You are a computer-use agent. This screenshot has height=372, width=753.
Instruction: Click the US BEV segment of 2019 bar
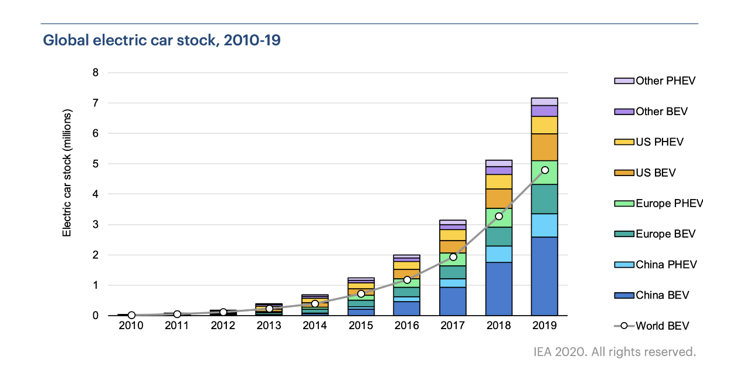pyautogui.click(x=544, y=147)
